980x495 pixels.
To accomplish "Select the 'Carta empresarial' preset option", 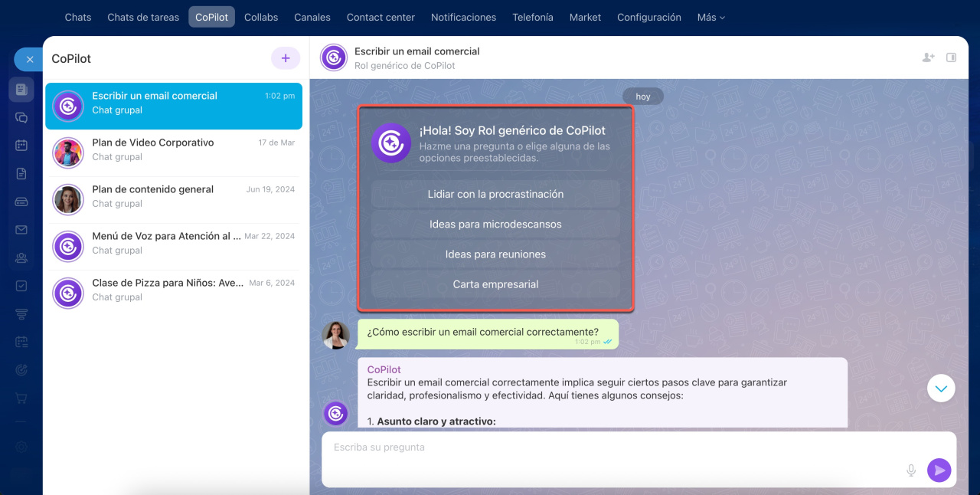I will click(495, 284).
